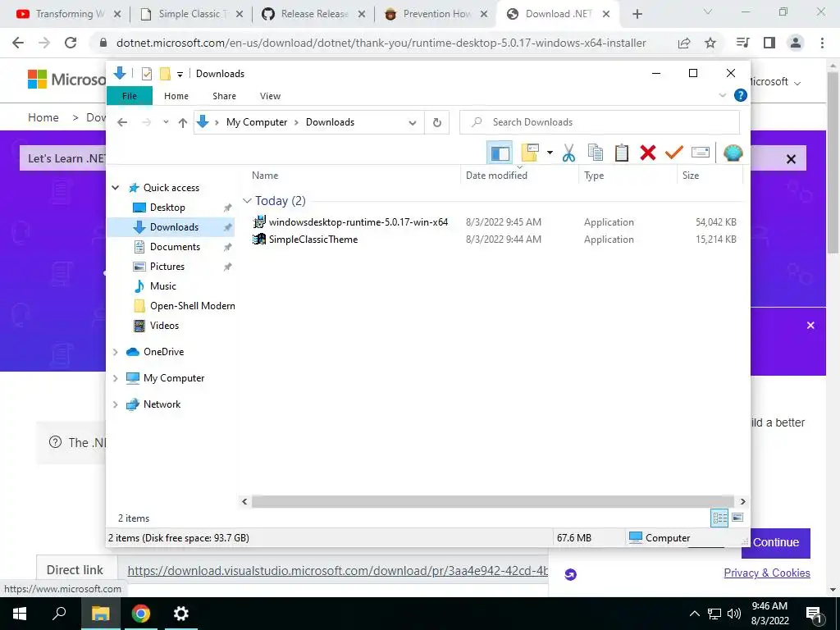Select Pictures in the navigation pane
Viewport: 840px width, 630px height.
(x=167, y=267)
